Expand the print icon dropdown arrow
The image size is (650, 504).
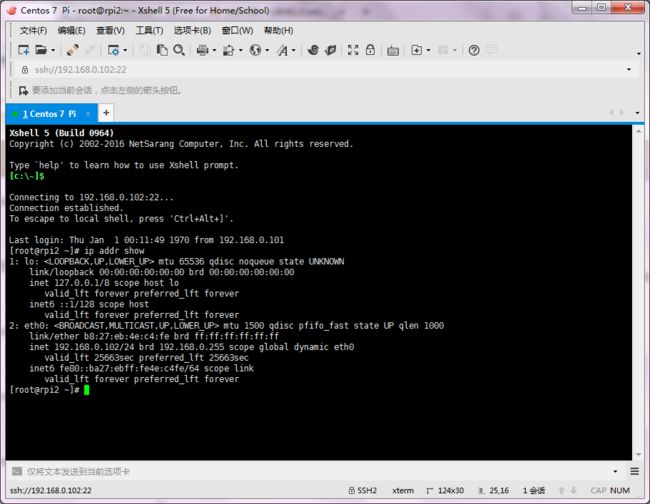tap(214, 51)
